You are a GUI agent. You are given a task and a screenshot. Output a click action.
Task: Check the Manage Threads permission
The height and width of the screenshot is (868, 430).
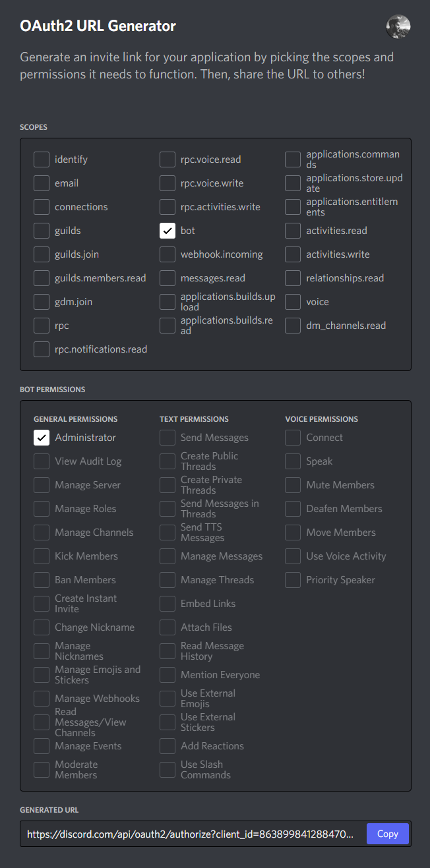click(x=167, y=579)
